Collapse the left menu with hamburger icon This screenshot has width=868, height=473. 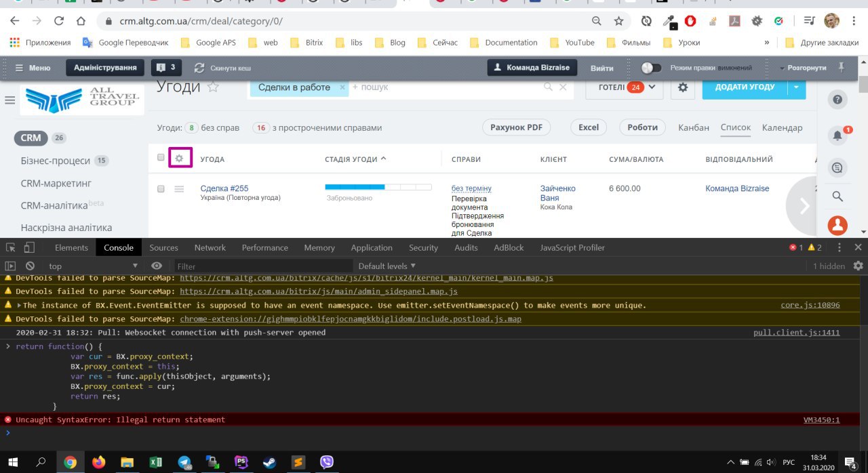9,100
